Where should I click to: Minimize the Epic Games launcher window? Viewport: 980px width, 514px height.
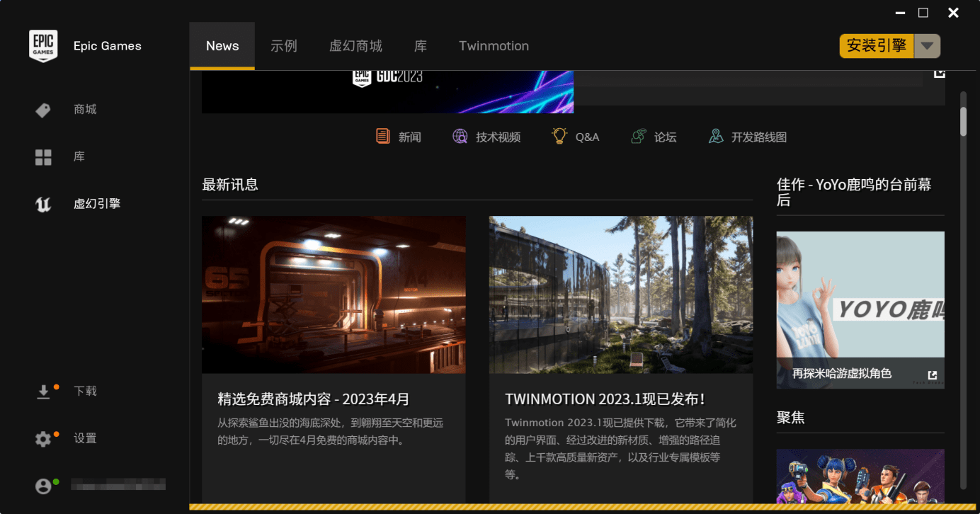pyautogui.click(x=900, y=13)
